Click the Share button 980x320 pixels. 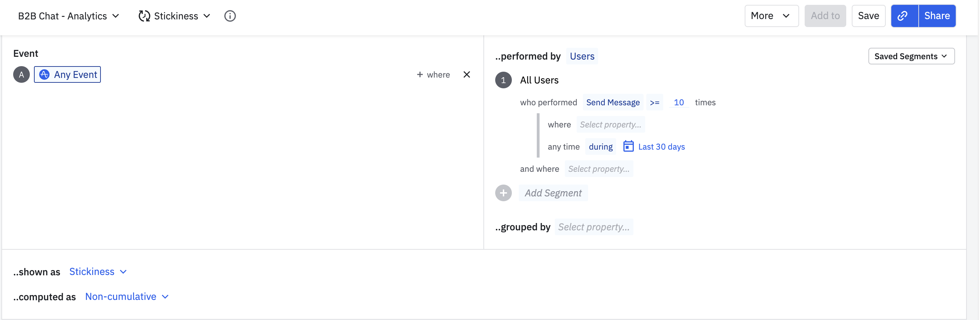pyautogui.click(x=937, y=16)
